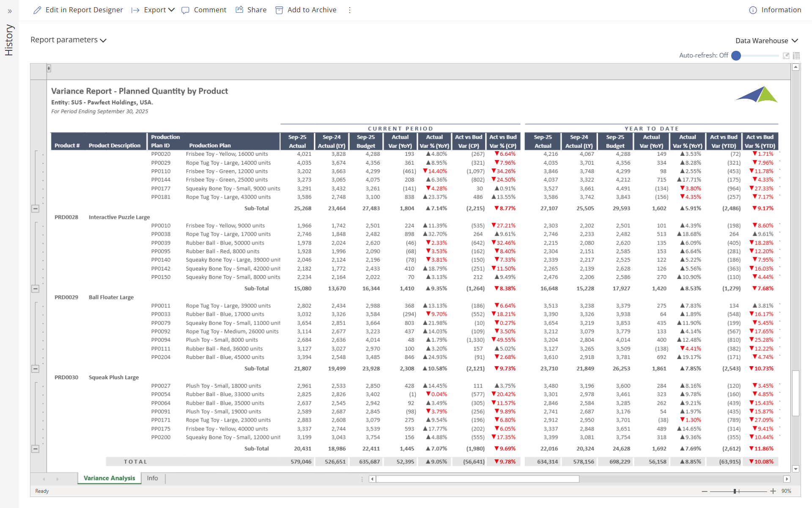Image resolution: width=812 pixels, height=508 pixels.
Task: Open the Data Warehouse dropdown
Action: click(766, 41)
